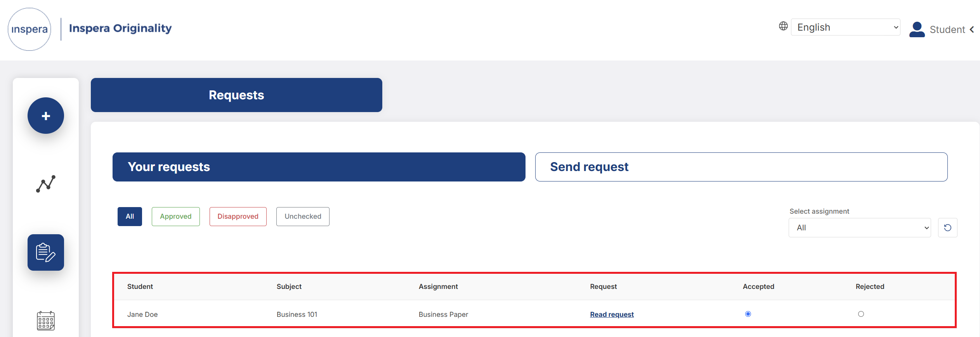Click the refresh icon beside assignment filter

[x=947, y=227]
